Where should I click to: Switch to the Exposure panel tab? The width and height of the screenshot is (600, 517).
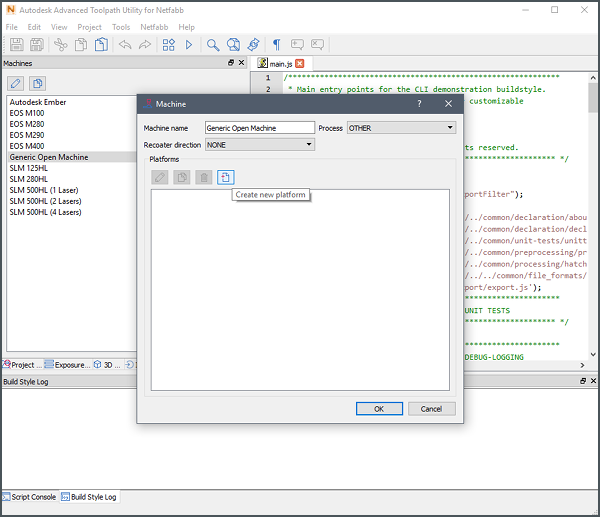click(x=68, y=365)
